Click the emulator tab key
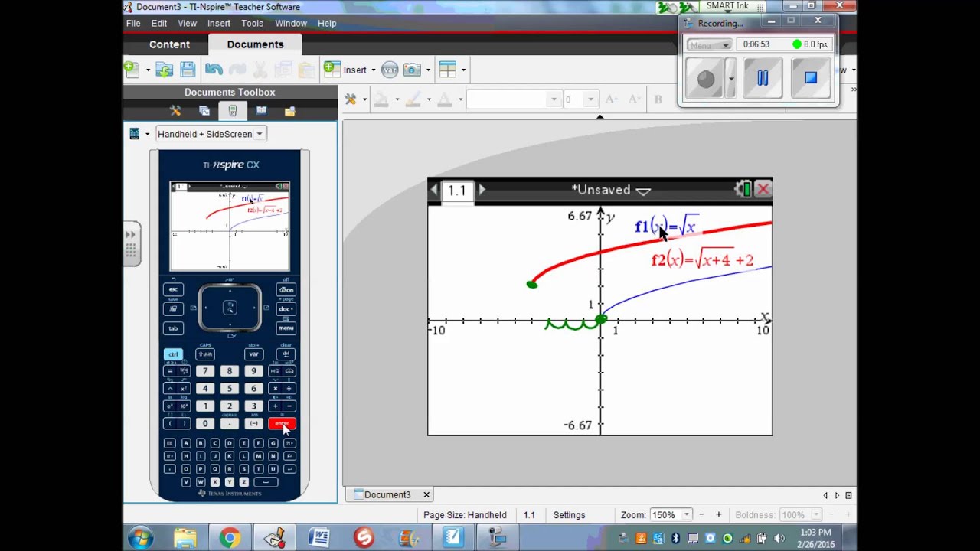The image size is (980, 551). click(x=173, y=328)
